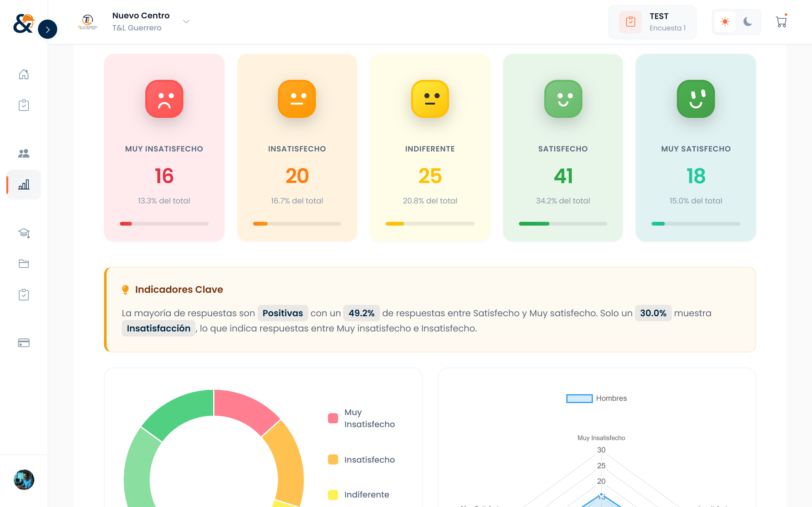Toggle Muy Insatisfecho legend item in donut chart

(361, 418)
